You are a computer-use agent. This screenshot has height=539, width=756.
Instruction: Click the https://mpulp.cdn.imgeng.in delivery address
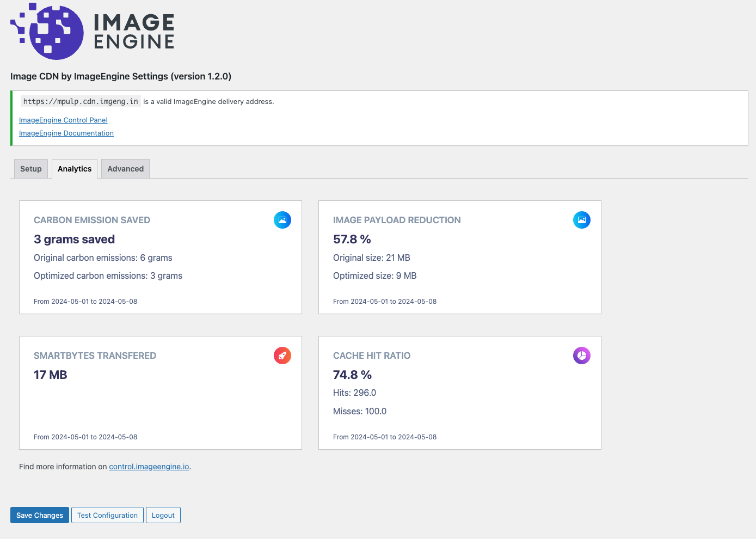pos(81,101)
